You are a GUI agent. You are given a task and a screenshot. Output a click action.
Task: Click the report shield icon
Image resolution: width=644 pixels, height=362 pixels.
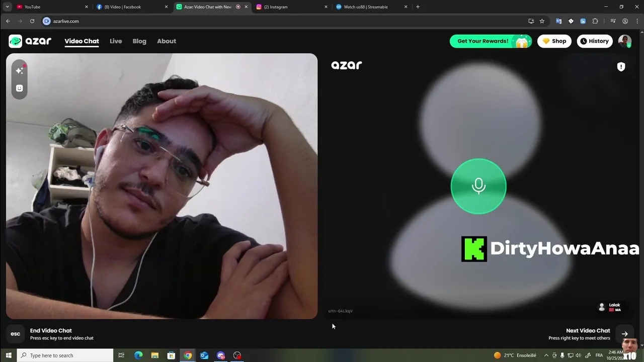pos(621,66)
